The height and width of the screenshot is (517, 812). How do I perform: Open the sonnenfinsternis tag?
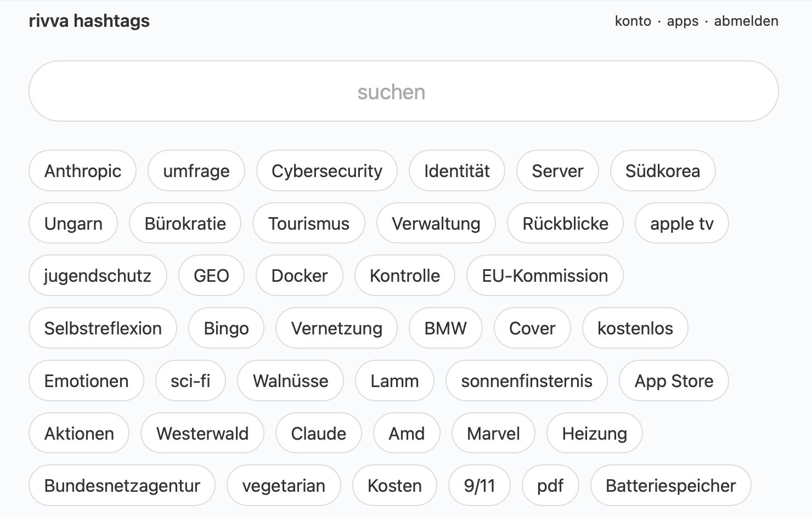(527, 380)
